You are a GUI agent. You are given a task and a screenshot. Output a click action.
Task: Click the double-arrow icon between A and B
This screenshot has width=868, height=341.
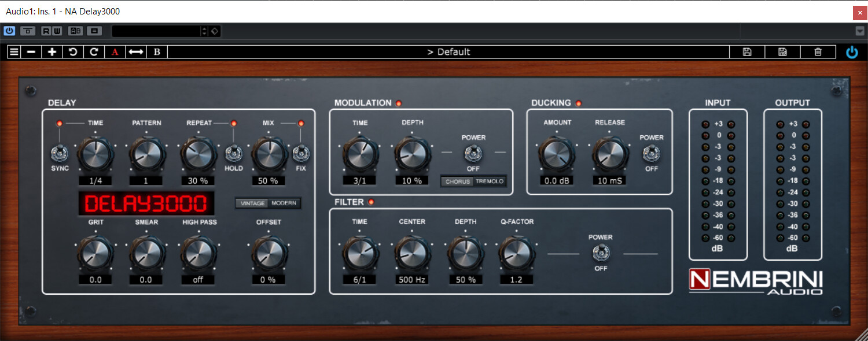point(135,52)
